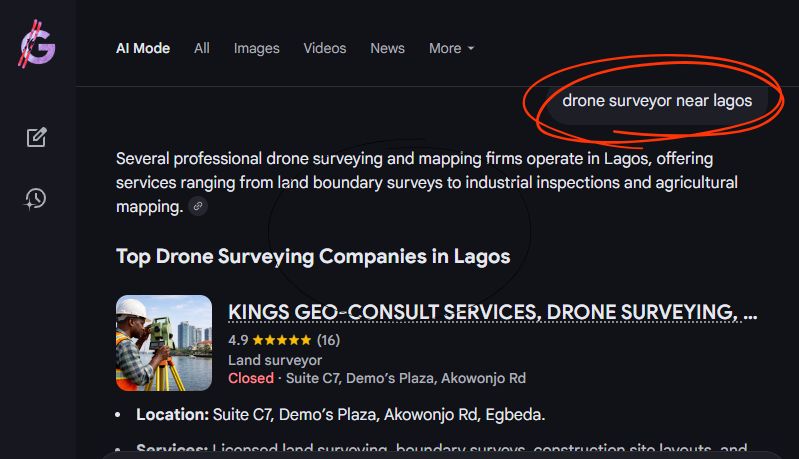Image resolution: width=799 pixels, height=459 pixels.
Task: Open the News tab
Action: (x=387, y=48)
